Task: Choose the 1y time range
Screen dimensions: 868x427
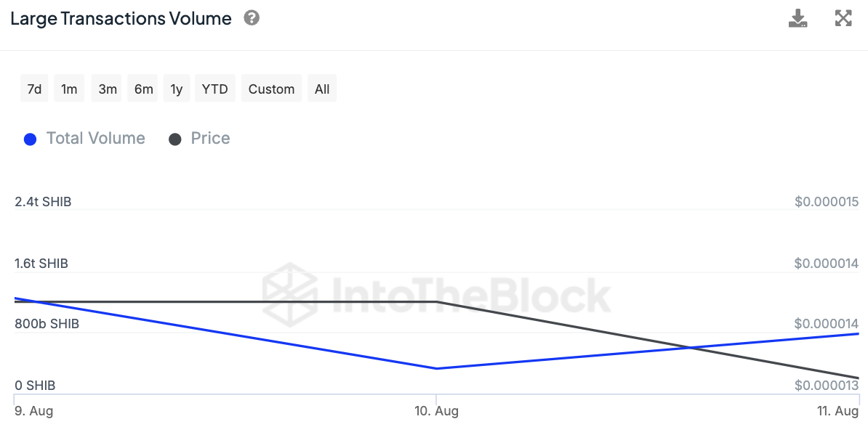Action: click(x=177, y=89)
